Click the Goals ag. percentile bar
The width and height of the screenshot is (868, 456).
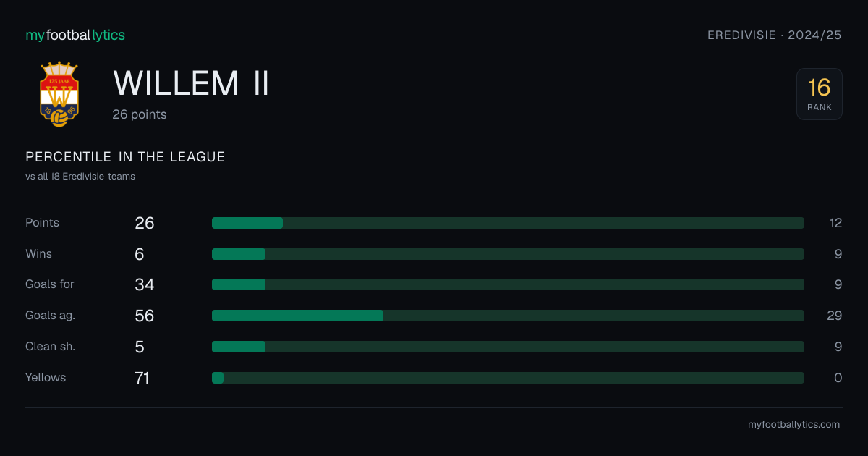point(508,316)
